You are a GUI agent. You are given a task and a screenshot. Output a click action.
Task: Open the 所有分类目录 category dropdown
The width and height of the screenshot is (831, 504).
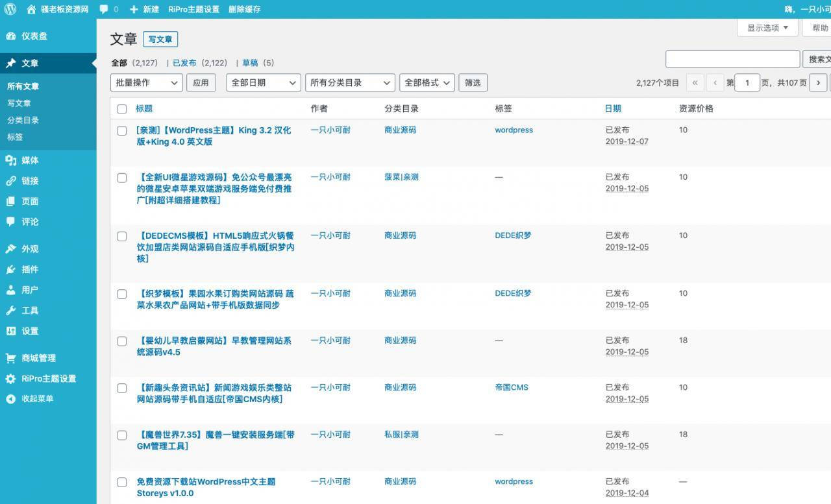pos(350,83)
